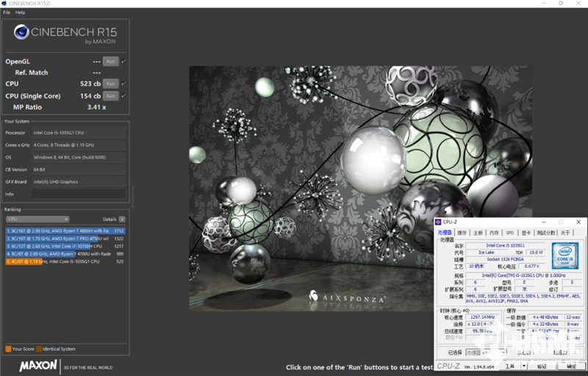Click the Identical System legend swatch
The height and width of the screenshot is (376, 588).
pyautogui.click(x=39, y=349)
